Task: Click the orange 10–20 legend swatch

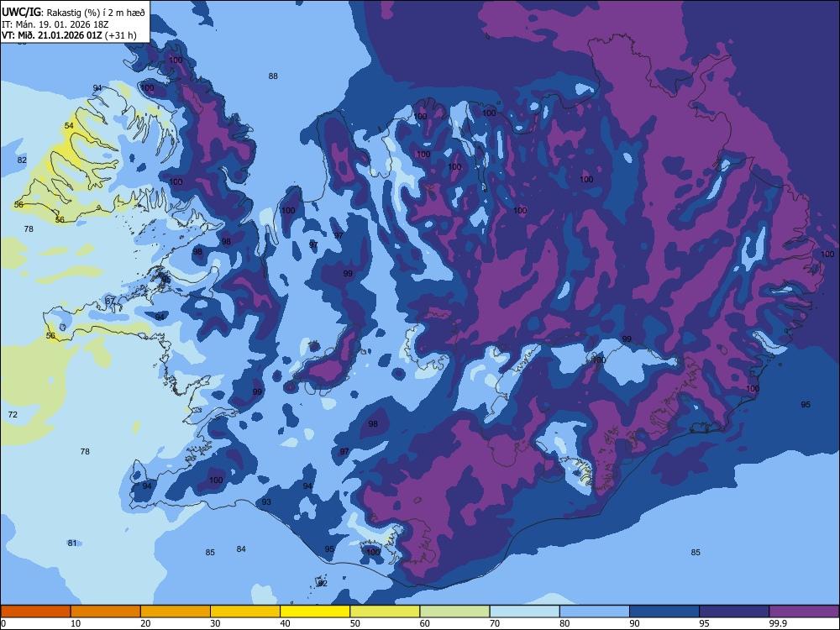Action: pos(106,612)
